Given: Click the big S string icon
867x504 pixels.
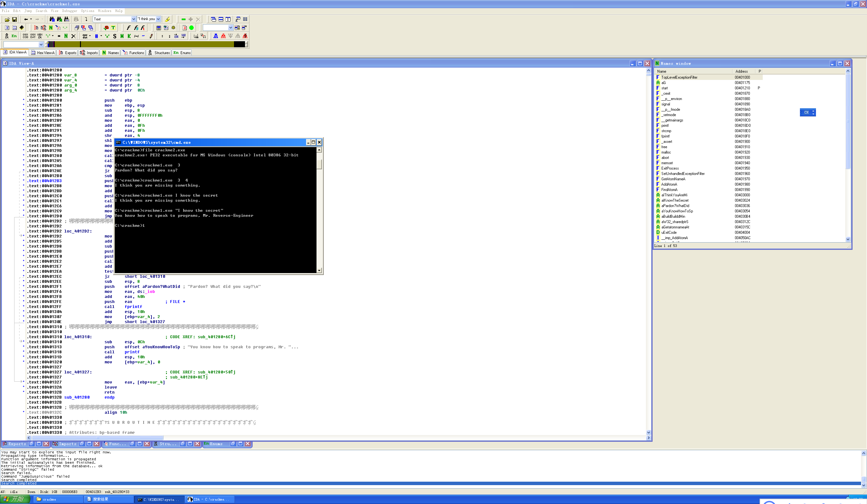Looking at the screenshot, I should click(x=115, y=36).
